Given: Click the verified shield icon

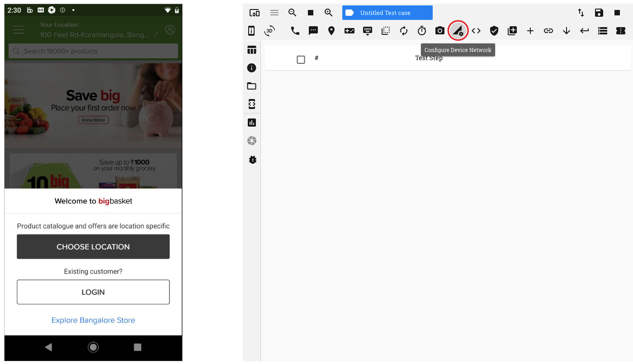Looking at the screenshot, I should coord(494,31).
